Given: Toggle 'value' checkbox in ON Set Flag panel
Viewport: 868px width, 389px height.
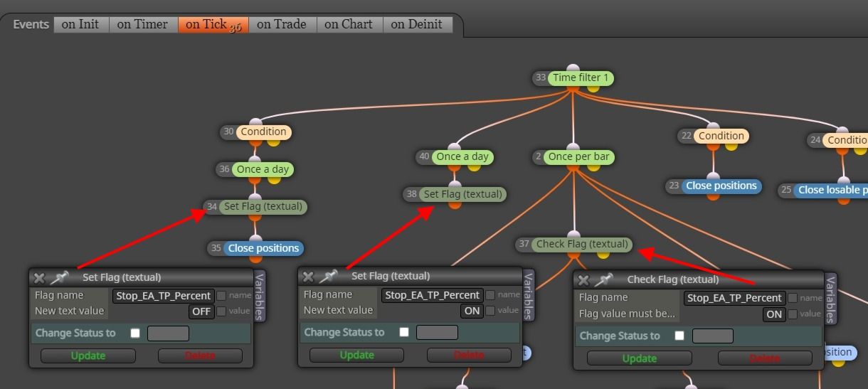Looking at the screenshot, I should pyautogui.click(x=490, y=310).
